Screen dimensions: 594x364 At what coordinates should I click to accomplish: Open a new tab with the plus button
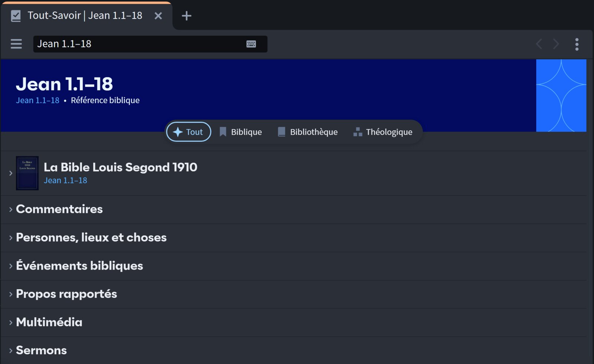187,16
